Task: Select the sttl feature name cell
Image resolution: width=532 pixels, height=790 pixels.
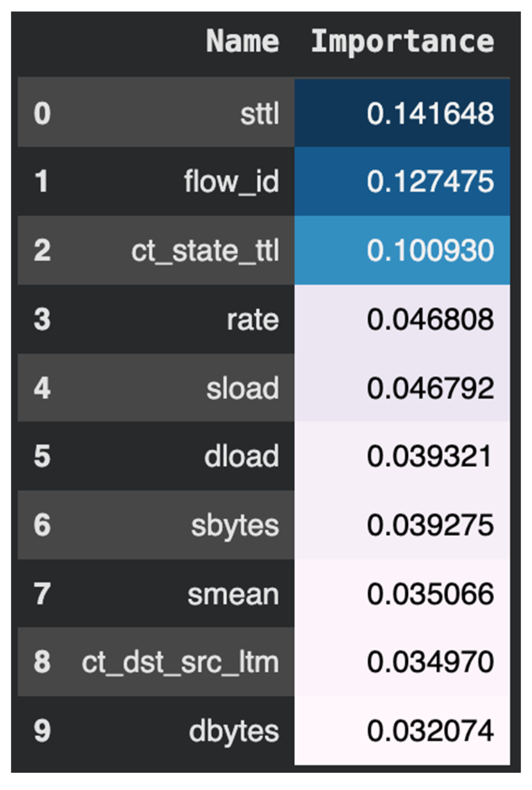Action: point(259,114)
